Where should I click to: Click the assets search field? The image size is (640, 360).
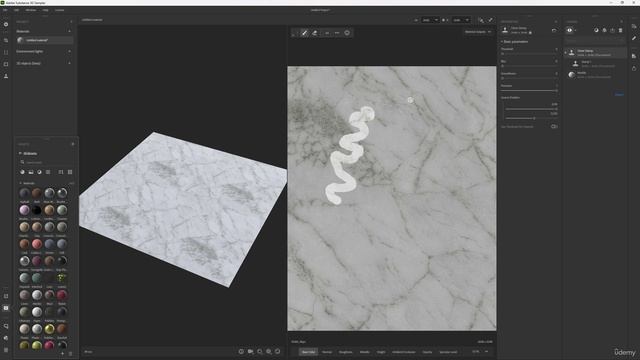[46, 162]
